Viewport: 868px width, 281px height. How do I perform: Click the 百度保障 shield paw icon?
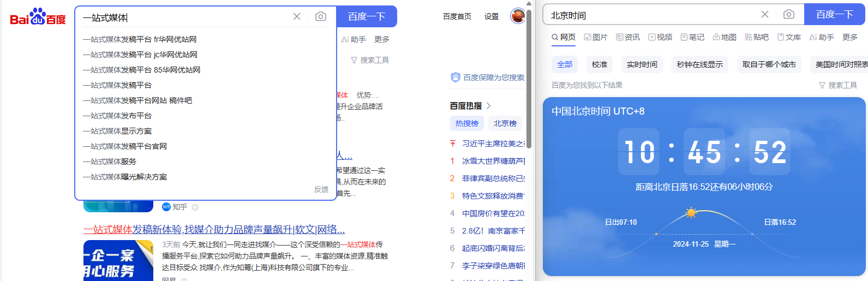coord(456,77)
